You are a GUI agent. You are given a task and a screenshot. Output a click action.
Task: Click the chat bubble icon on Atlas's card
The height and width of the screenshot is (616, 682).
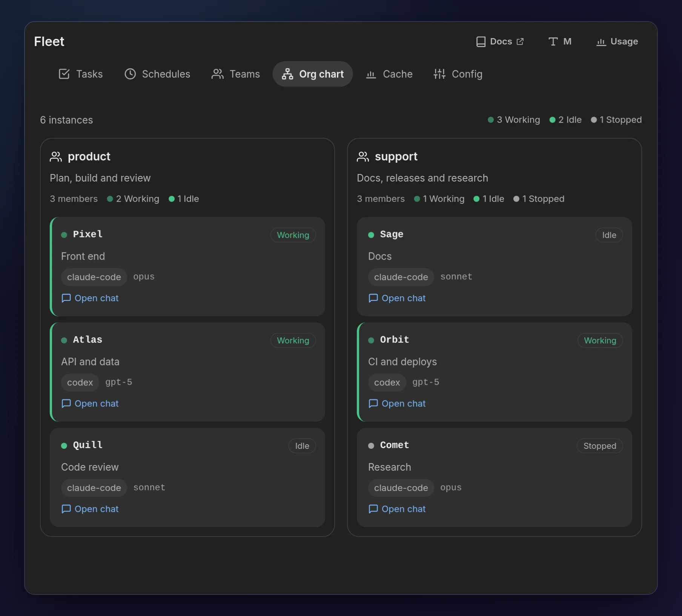[x=66, y=403]
